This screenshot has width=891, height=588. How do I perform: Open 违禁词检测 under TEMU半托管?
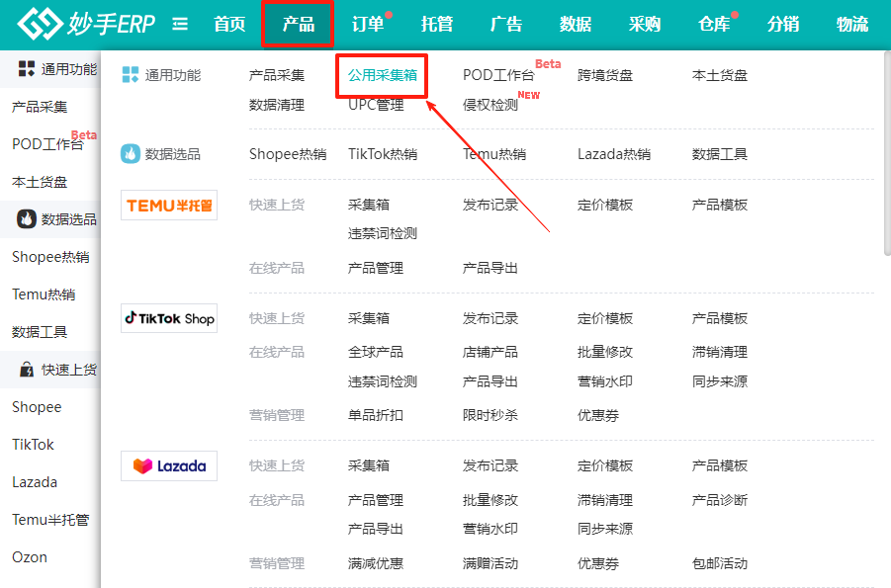[383, 233]
